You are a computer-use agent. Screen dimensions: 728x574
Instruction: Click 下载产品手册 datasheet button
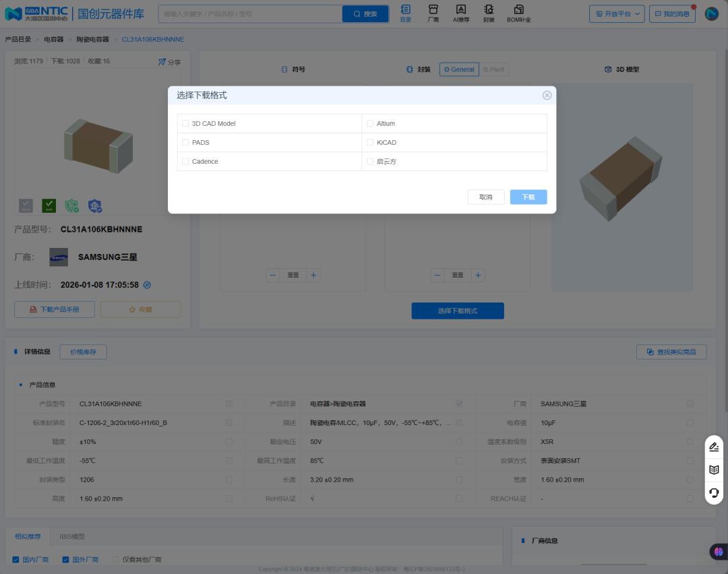pyautogui.click(x=55, y=309)
